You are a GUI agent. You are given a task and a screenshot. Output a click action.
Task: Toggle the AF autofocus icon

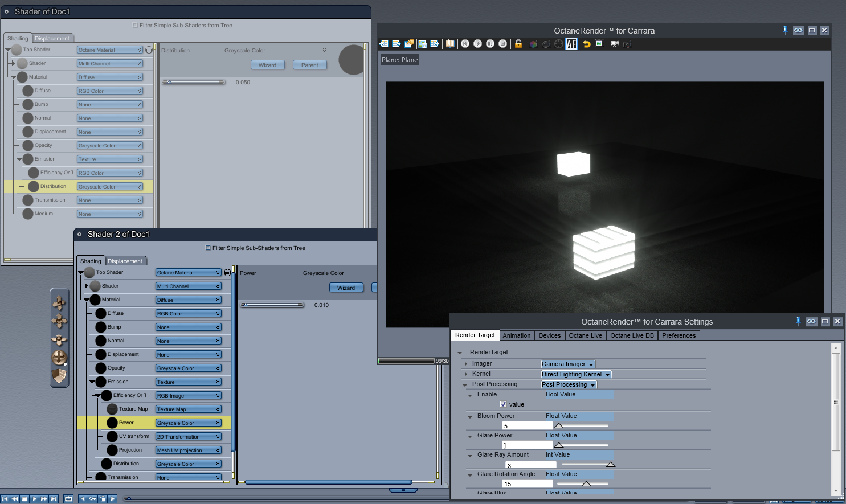(x=571, y=44)
